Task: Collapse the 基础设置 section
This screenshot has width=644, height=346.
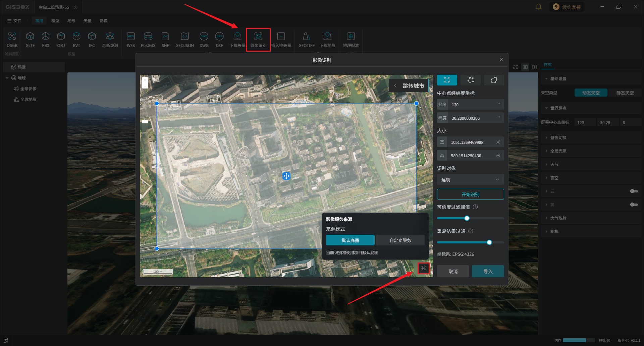Action: pyautogui.click(x=546, y=79)
